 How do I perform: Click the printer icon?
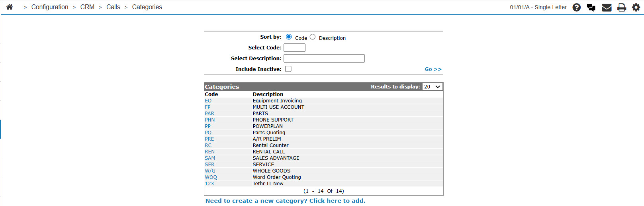point(622,7)
